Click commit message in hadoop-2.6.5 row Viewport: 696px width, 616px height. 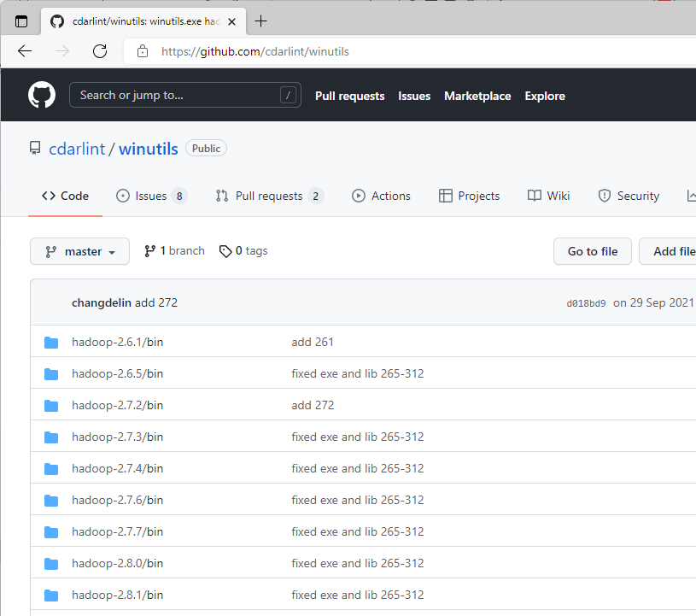(358, 374)
